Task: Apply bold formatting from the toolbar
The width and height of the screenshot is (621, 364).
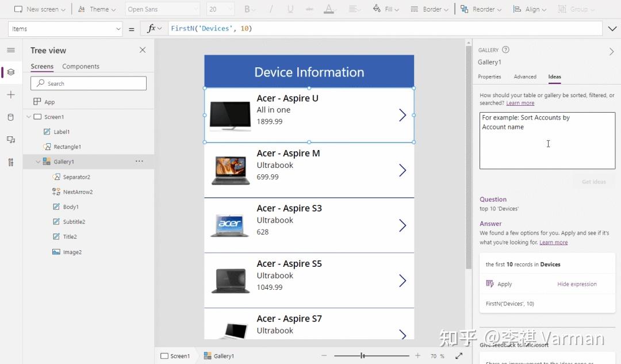Action: [247, 9]
